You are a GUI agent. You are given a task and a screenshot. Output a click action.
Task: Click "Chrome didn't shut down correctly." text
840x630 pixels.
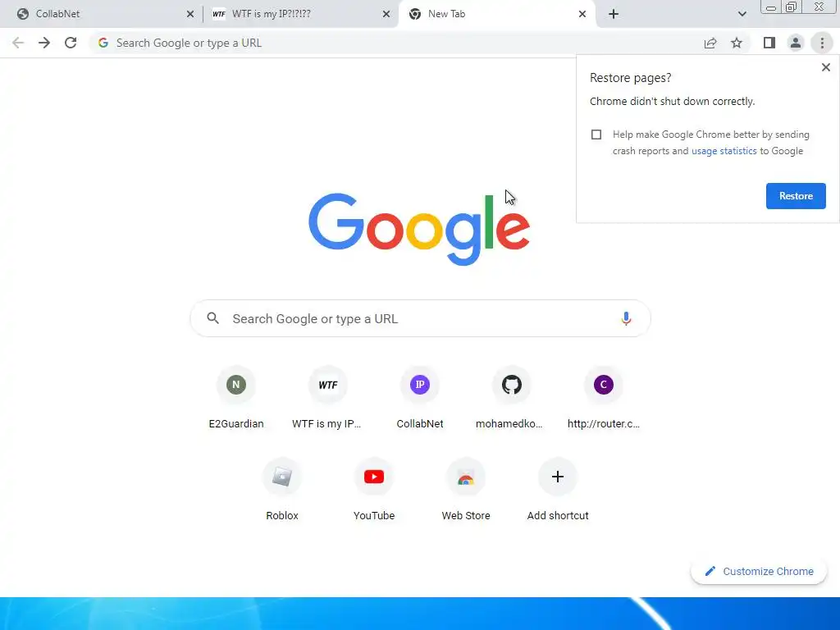tap(673, 101)
